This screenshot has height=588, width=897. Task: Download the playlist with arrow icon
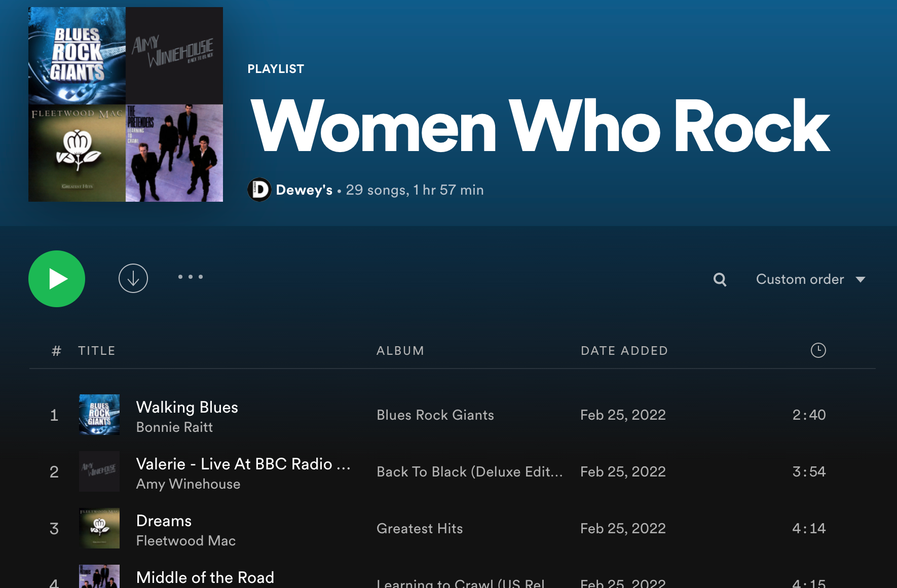[x=133, y=278]
